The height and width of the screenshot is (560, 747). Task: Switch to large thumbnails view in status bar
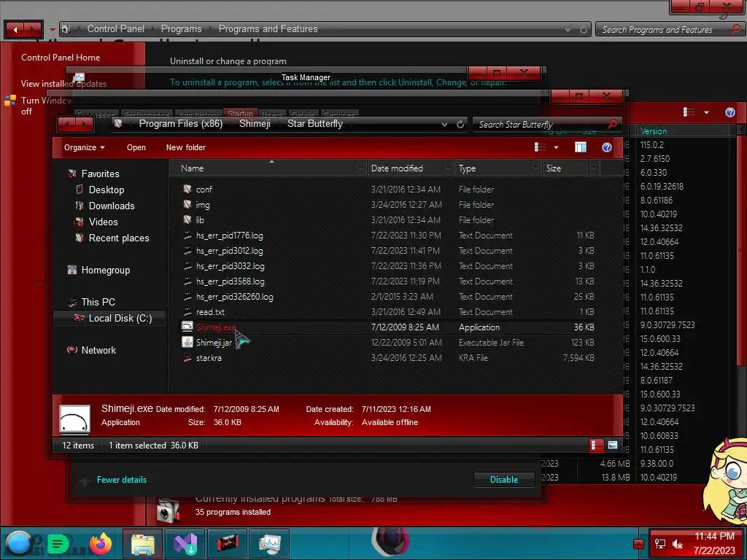[x=613, y=446]
